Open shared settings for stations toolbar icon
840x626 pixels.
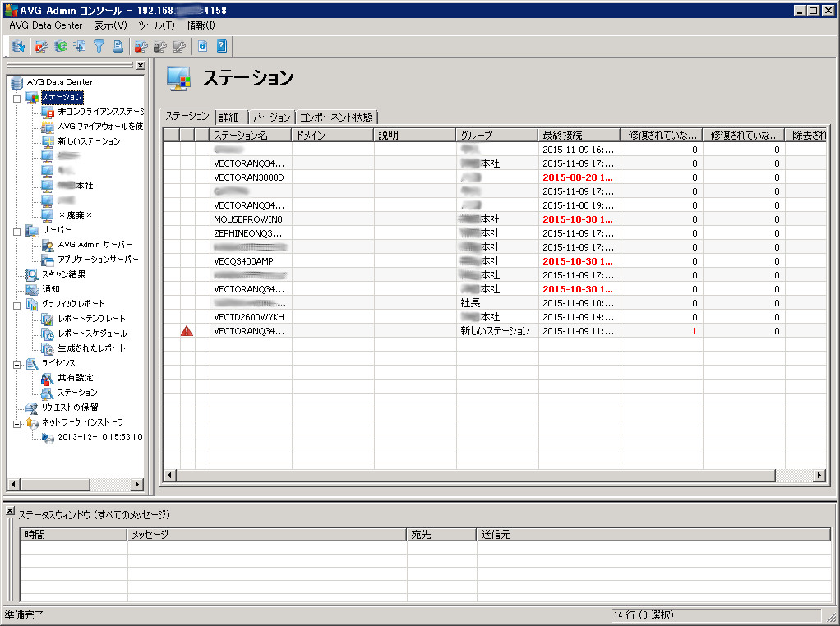tap(41, 47)
